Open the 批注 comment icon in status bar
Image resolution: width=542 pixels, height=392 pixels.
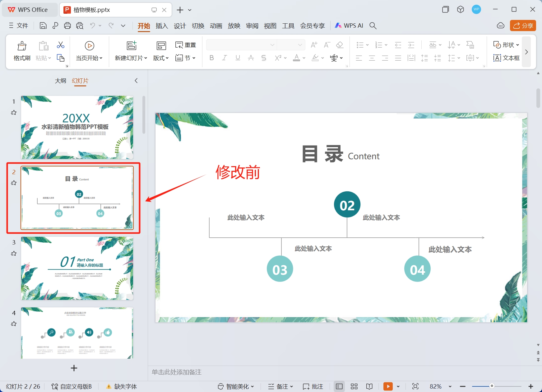pos(313,386)
